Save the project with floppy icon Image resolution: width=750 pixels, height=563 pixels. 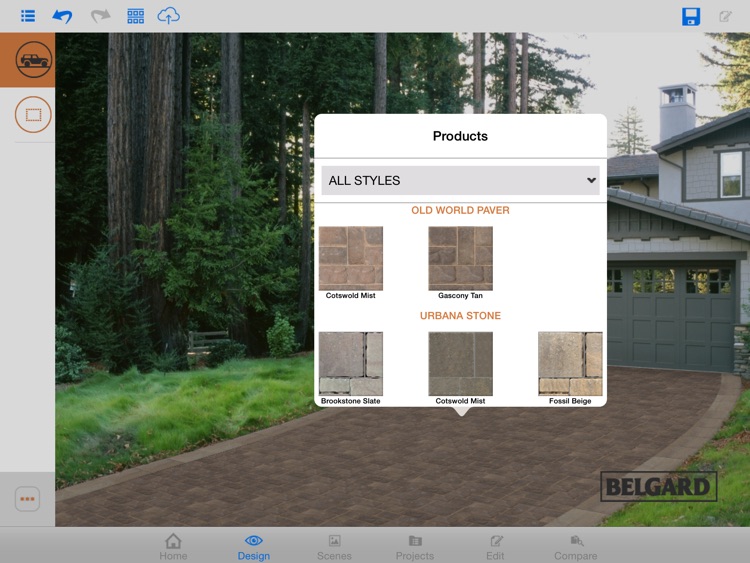click(691, 17)
